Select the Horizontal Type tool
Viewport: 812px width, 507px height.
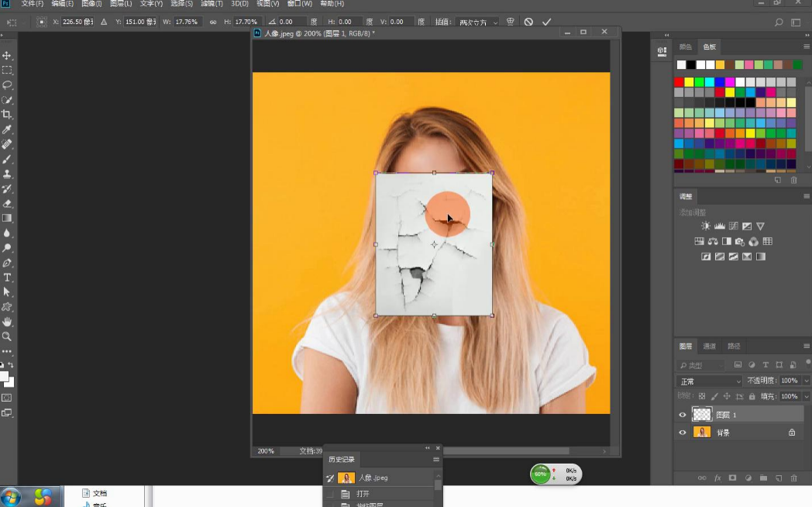point(7,278)
